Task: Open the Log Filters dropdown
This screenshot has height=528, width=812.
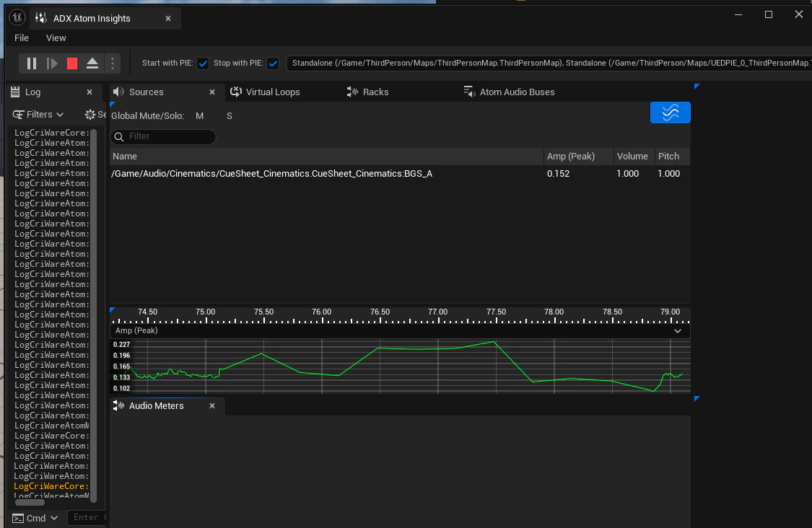Action: pos(38,115)
